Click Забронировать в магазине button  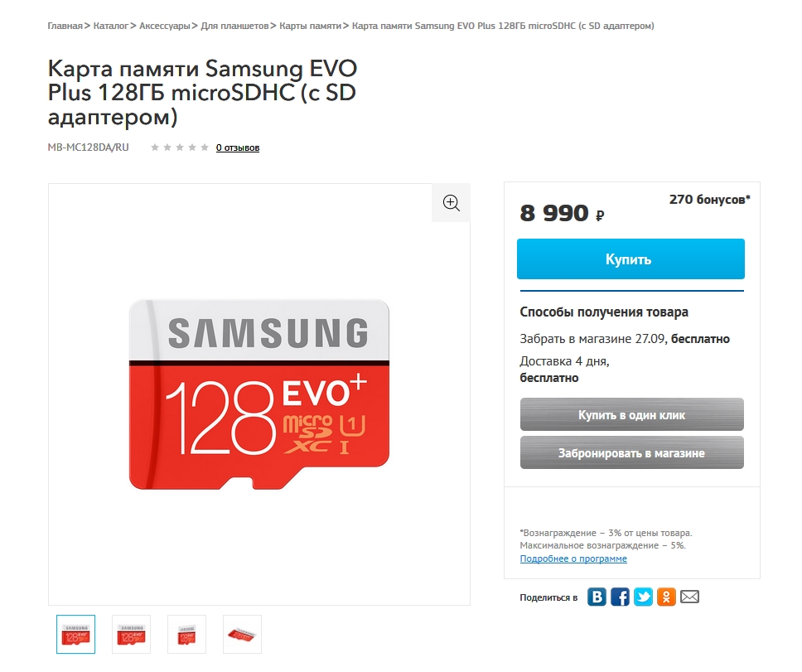(631, 453)
